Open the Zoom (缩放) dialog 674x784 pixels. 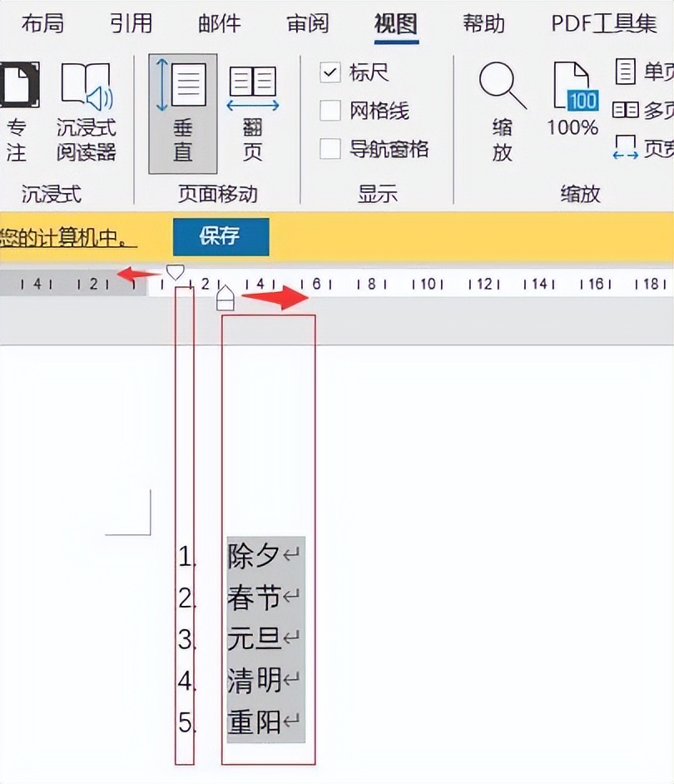(x=502, y=112)
